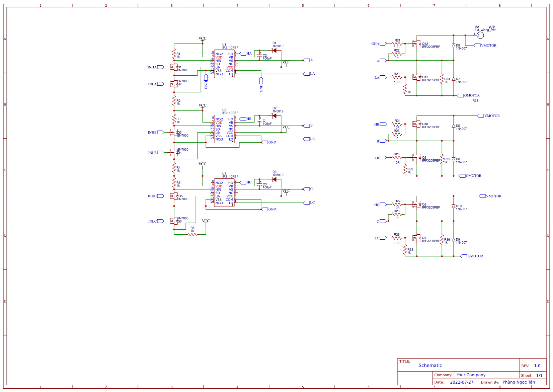This screenshot has width=553, height=392.
Task: Click the INHA input port flag
Action: pyautogui.click(x=160, y=67)
